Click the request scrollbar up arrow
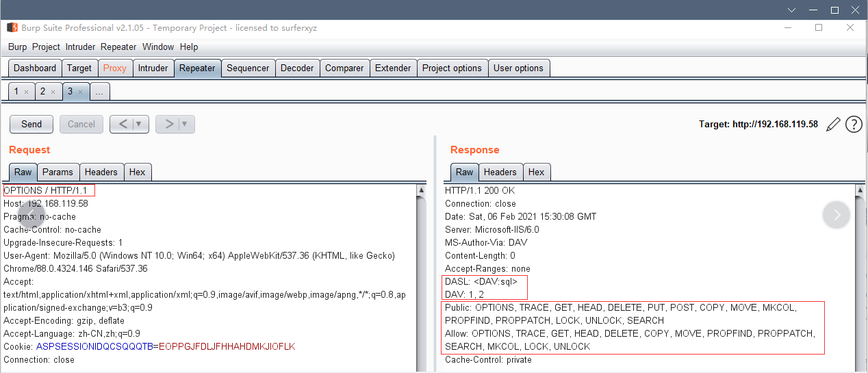Image resolution: width=868 pixels, height=373 pixels. click(422, 190)
